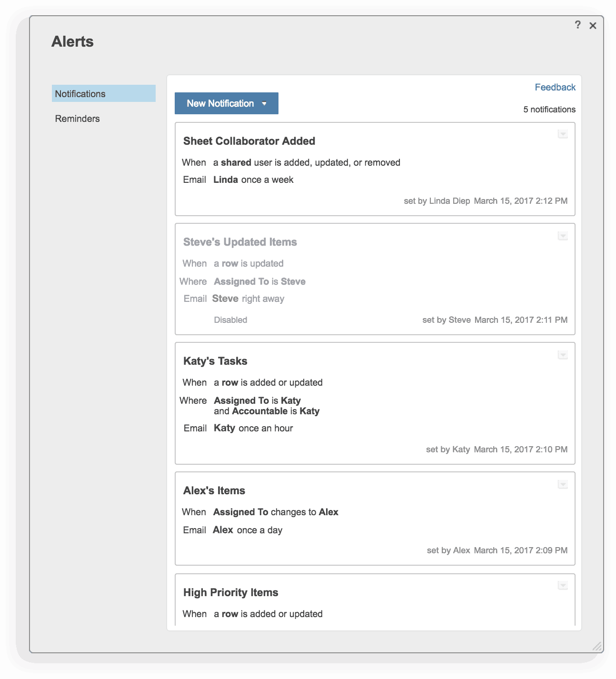
Task: Open Alex's Items options menu arrow
Action: pos(563,484)
